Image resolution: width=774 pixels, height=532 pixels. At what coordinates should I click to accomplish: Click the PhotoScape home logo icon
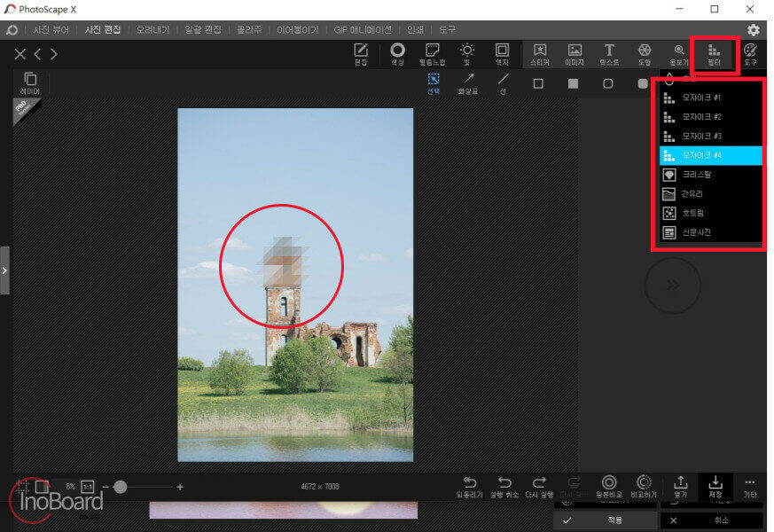tap(12, 30)
